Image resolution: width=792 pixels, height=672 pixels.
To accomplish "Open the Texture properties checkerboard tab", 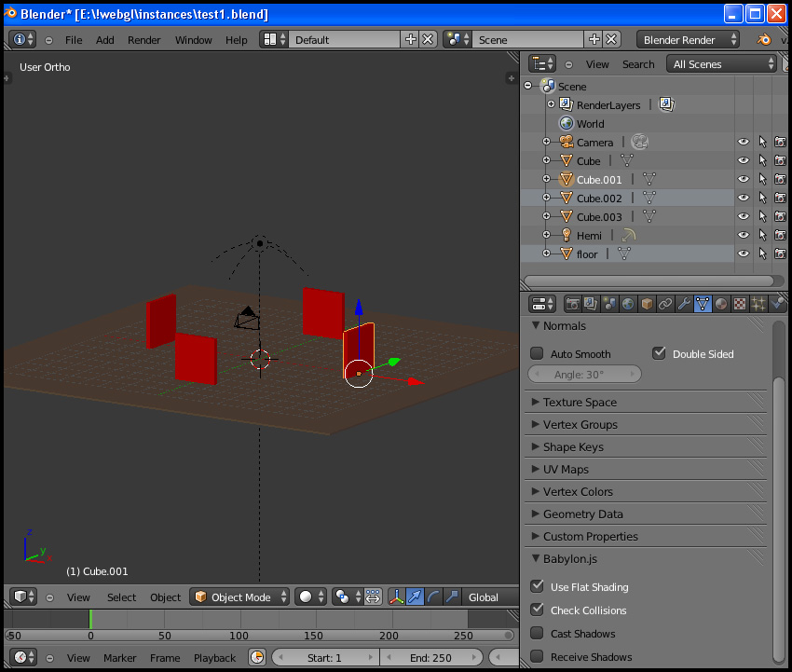I will pos(740,304).
